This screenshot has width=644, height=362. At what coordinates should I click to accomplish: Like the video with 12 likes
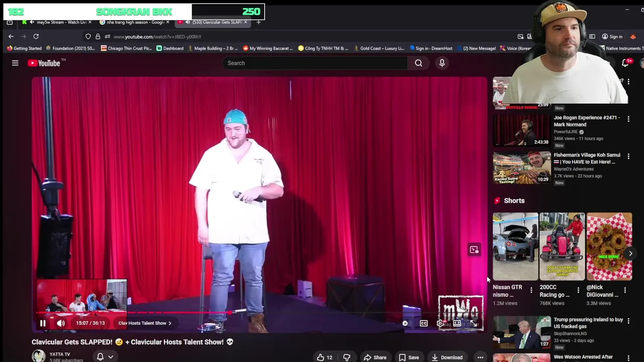325,357
